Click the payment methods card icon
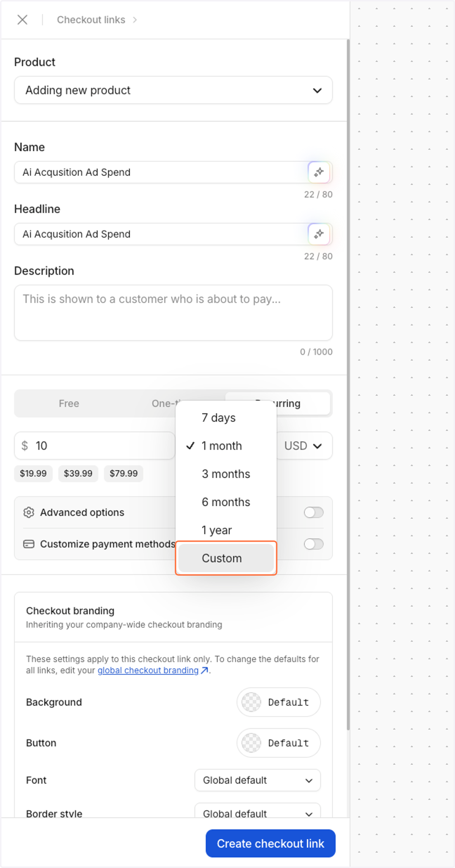 point(29,544)
